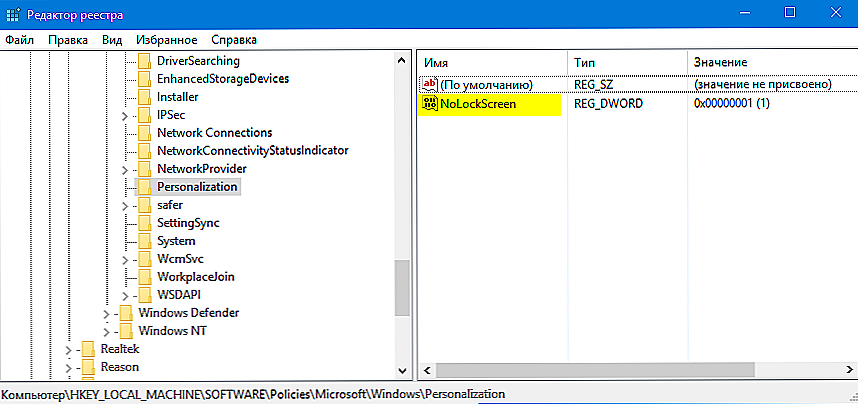Screen dimensions: 858x404
Task: Select the DriverSearching folder icon
Action: click(144, 61)
